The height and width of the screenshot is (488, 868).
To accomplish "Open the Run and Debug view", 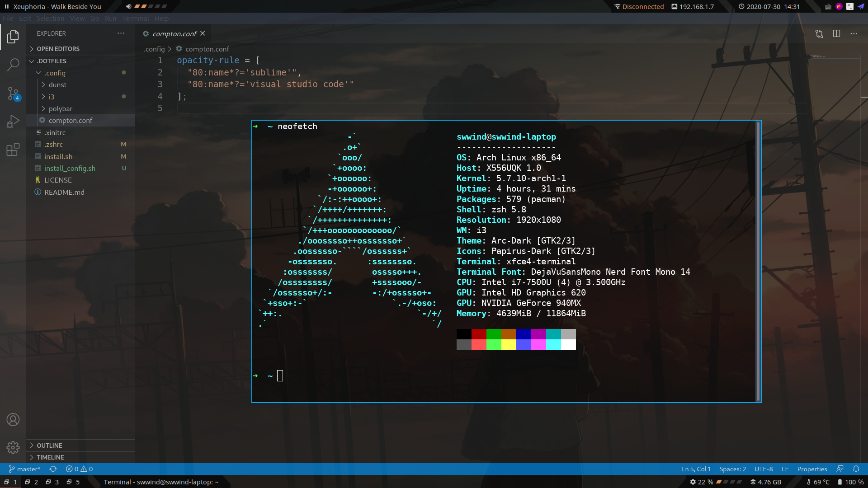I will (13, 122).
